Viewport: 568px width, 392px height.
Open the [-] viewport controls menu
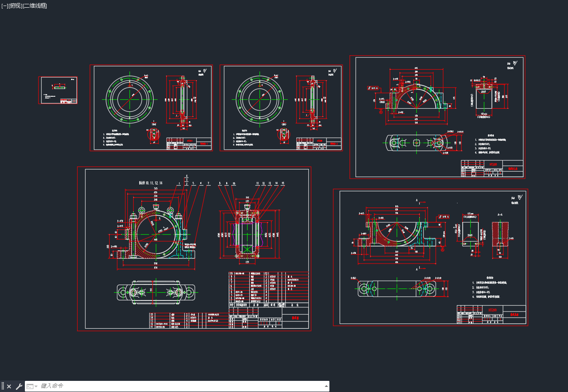click(x=5, y=6)
